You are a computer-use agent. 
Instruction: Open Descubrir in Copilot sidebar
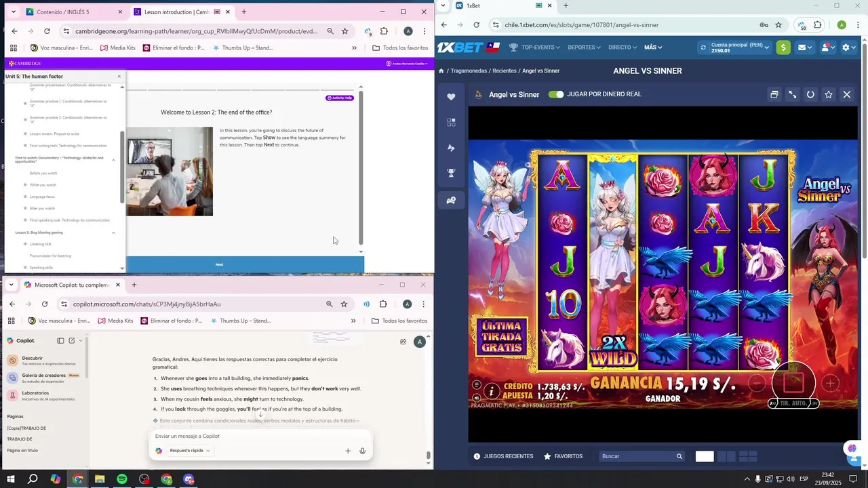(44, 361)
